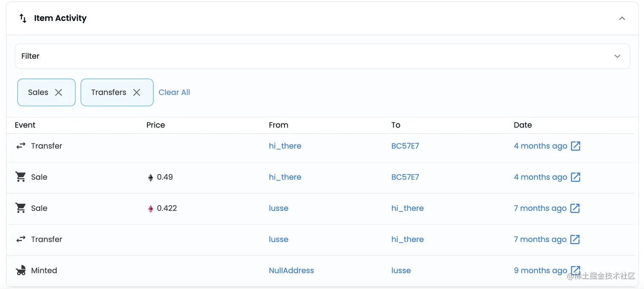
Task: Open external link icon in 0.49 Sale row
Action: [x=575, y=177]
